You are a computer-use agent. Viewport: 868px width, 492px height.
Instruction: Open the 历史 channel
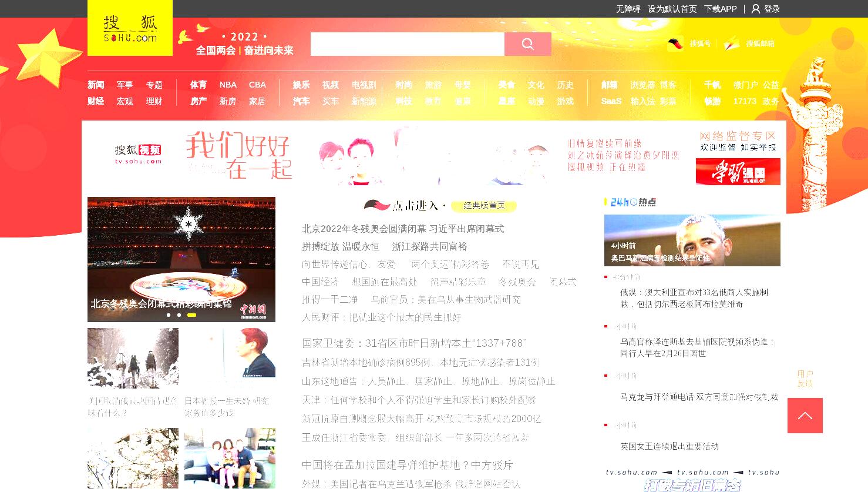click(565, 85)
